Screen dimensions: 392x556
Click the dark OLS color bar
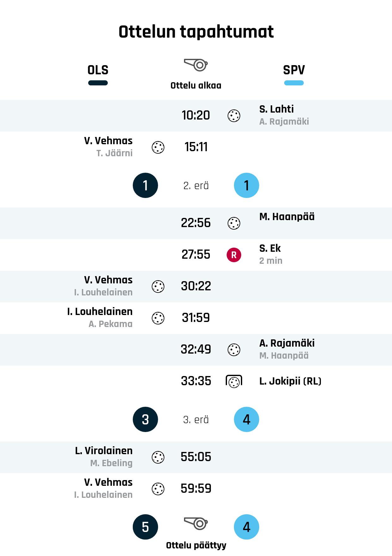(x=98, y=83)
